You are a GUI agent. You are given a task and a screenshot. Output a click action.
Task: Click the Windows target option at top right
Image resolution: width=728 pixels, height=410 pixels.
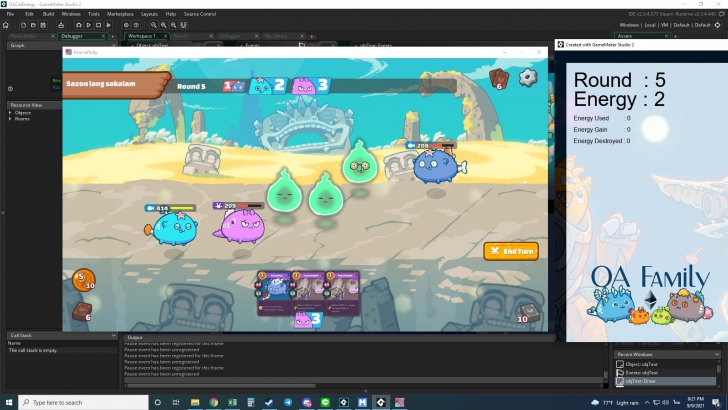click(629, 25)
